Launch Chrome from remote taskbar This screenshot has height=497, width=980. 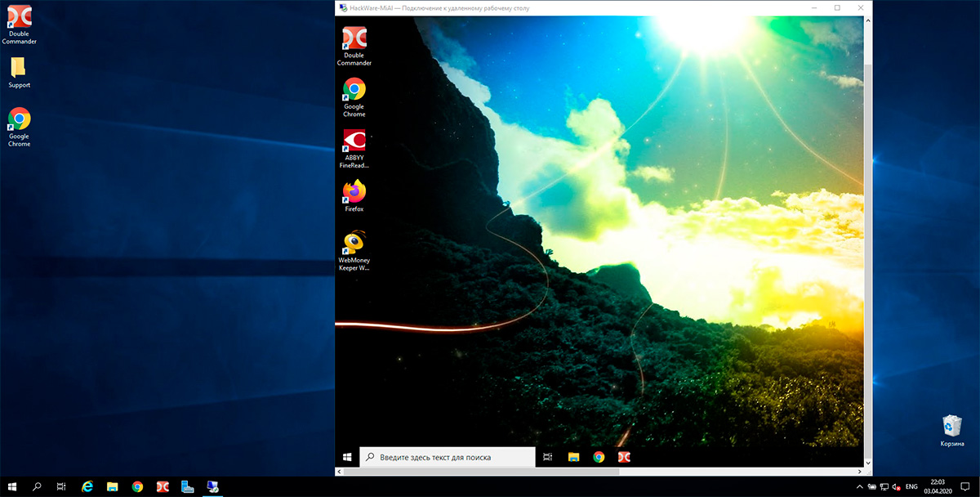coord(599,457)
